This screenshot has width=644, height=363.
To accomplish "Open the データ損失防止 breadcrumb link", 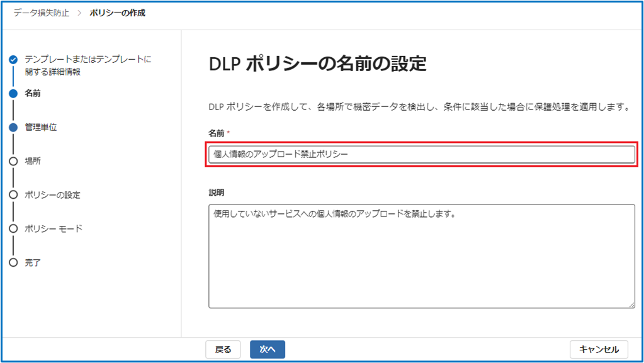I will 42,13.
